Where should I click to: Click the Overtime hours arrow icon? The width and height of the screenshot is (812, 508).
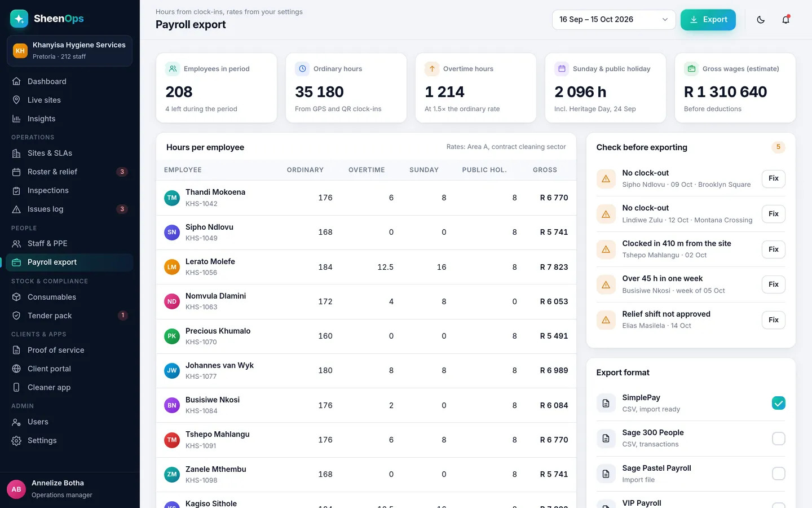coord(432,69)
